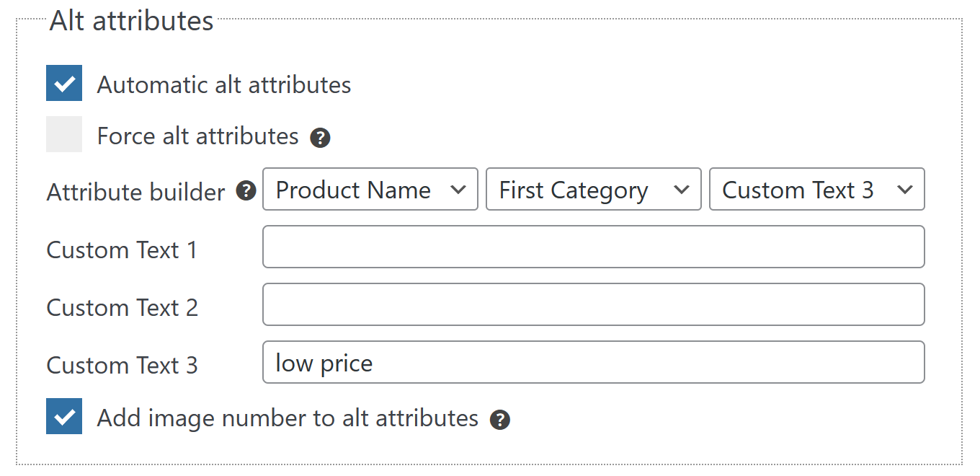Click the "Custom Text 2" field label

pos(122,308)
